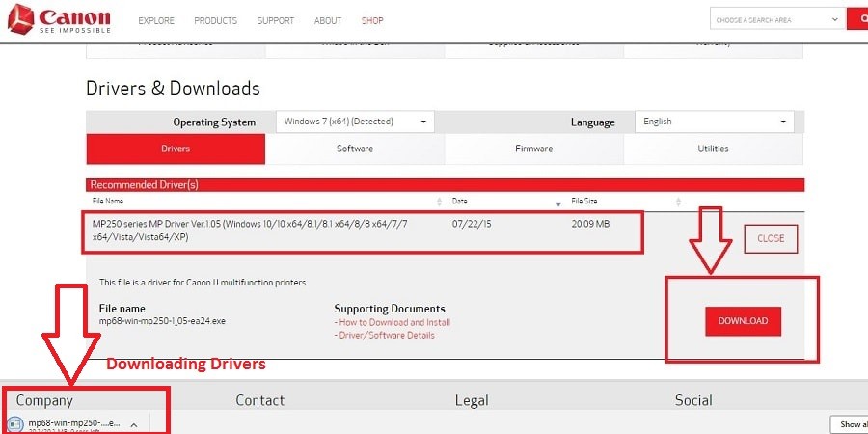This screenshot has width=868, height=434.
Task: Switch to the Firmware tab
Action: [x=533, y=149]
